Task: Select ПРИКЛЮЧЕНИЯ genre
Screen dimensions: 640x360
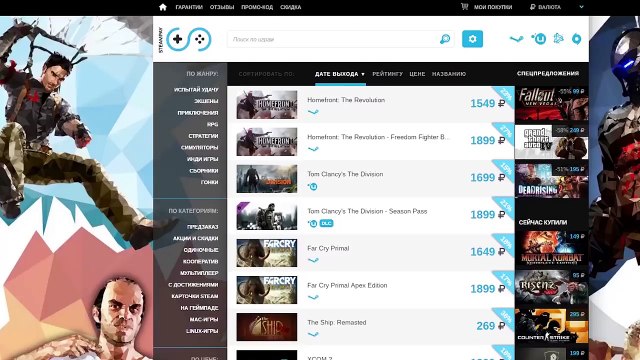Action: 198,113
